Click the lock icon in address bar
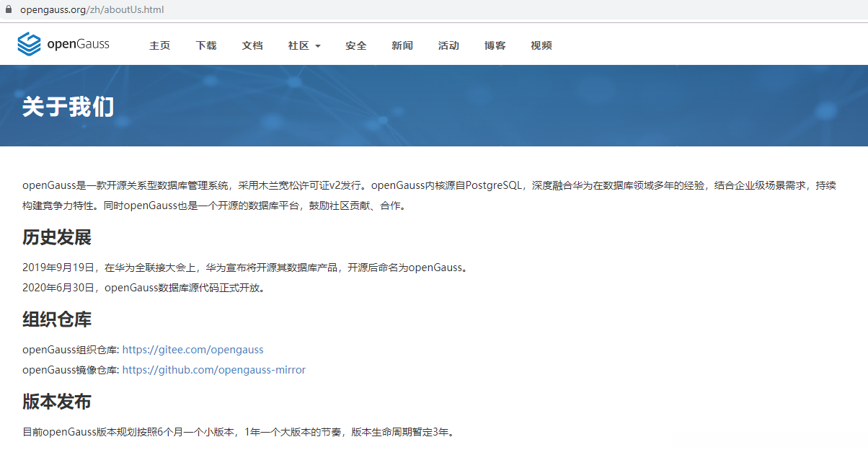Screen dimensions: 868x455 pos(9,10)
